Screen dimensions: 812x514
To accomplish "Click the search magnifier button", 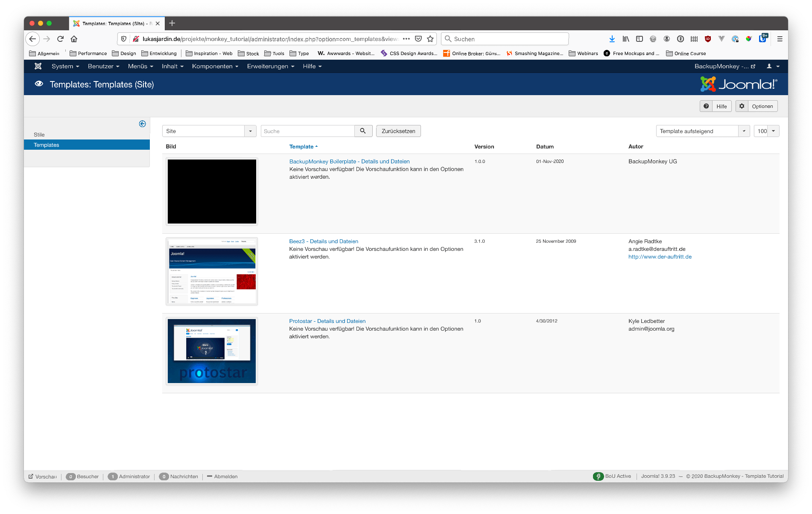I will [x=363, y=131].
